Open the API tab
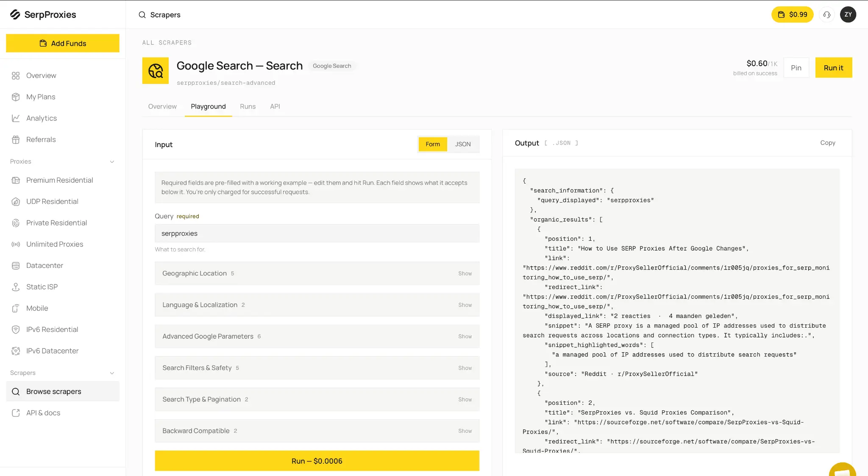The image size is (868, 476). pos(275,106)
